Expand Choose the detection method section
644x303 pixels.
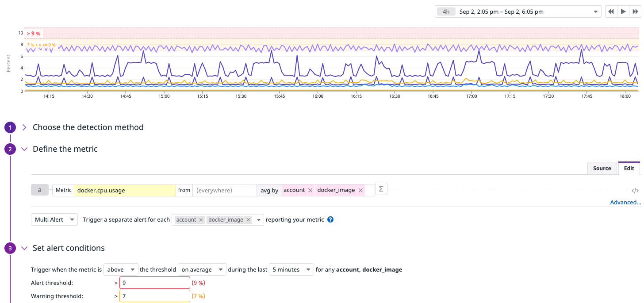point(24,127)
